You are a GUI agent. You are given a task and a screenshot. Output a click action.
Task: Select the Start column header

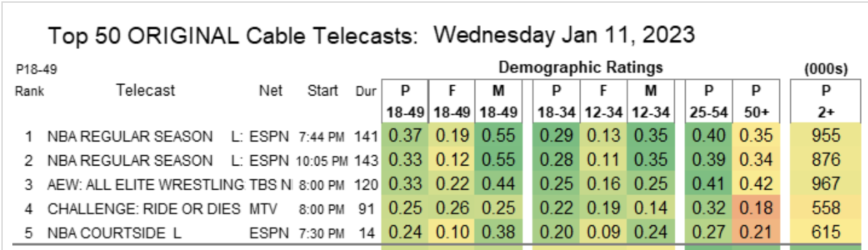[x=323, y=91]
